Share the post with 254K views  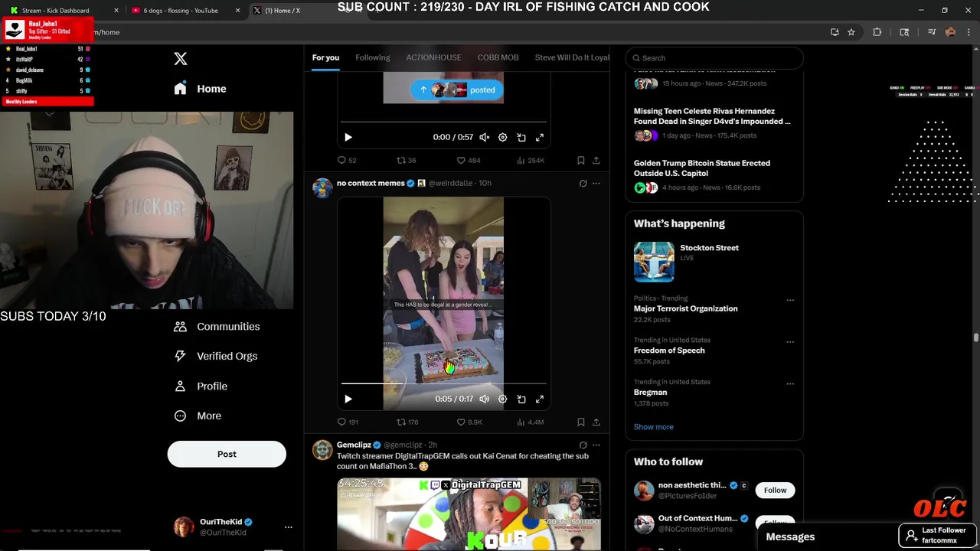(596, 161)
